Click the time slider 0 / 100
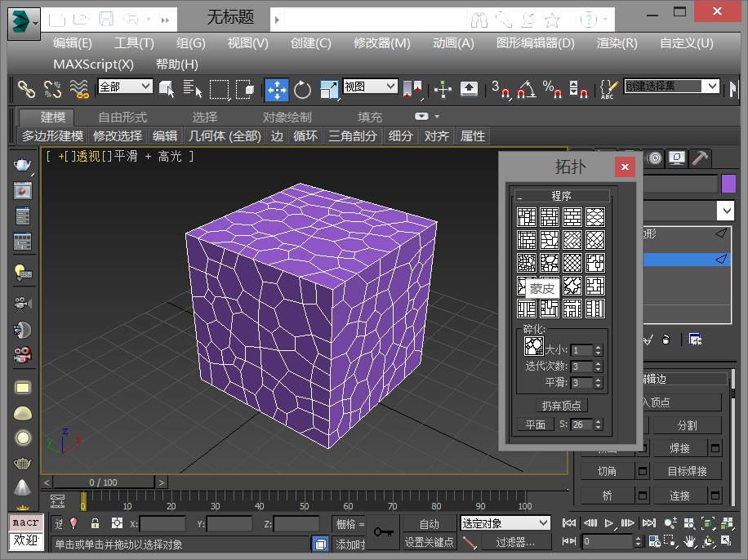This screenshot has width=748, height=560. [x=103, y=482]
